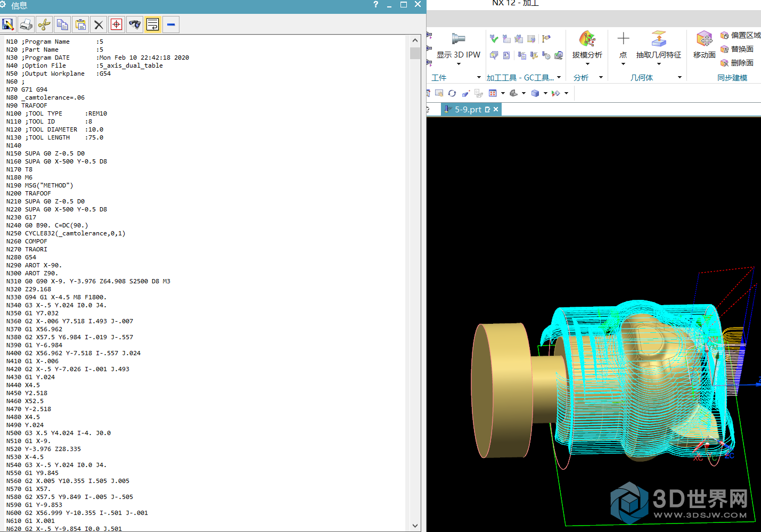
Task: Expand the 分析 group dropdown arrow
Action: 601,77
